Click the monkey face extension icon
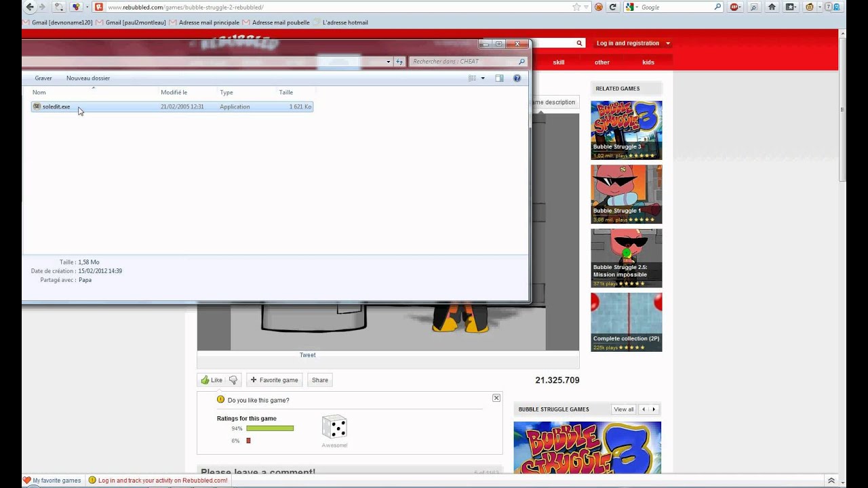Viewport: 868px width, 488px height. 809,7
